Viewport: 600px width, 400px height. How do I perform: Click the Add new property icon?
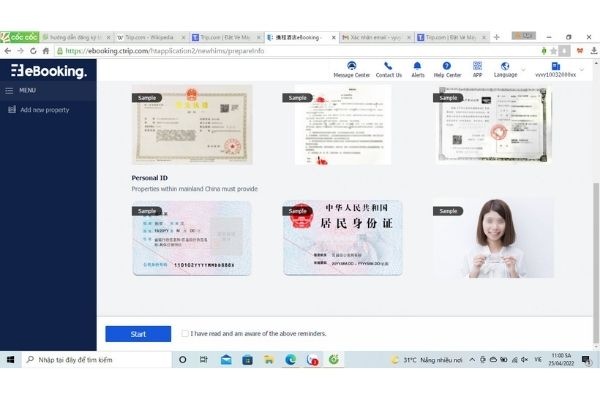coord(12,109)
